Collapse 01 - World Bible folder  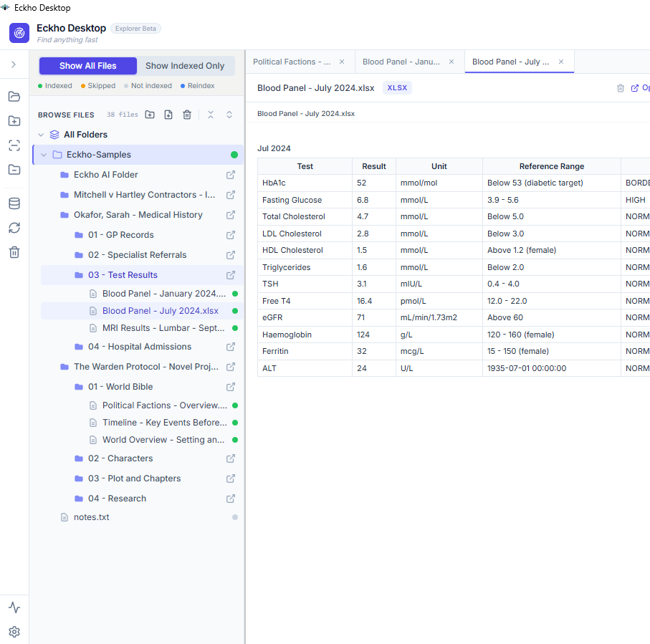pos(120,387)
